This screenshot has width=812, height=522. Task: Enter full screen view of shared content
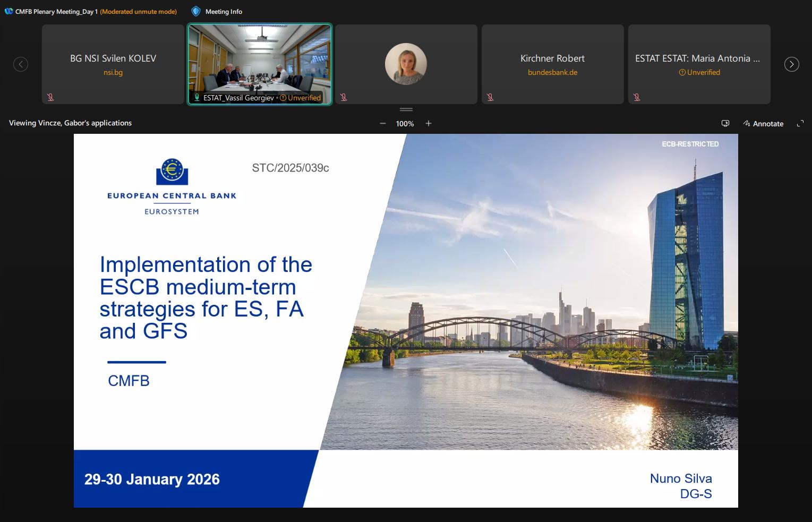point(800,124)
